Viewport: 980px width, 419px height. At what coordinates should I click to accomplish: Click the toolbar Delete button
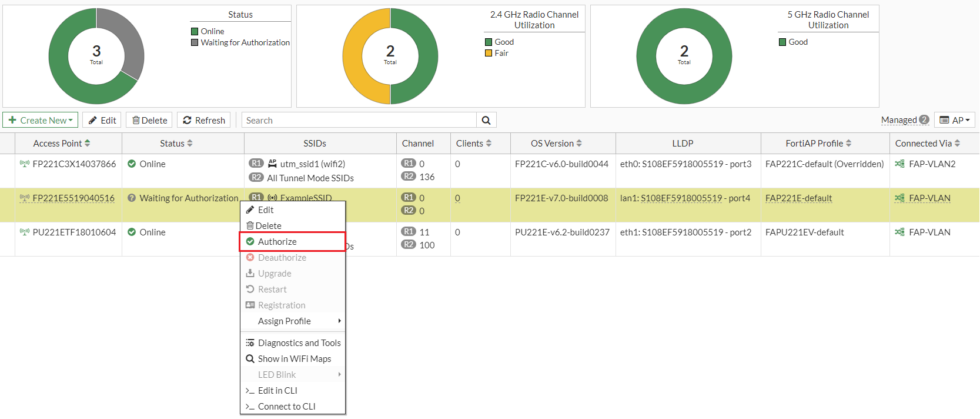(x=149, y=120)
